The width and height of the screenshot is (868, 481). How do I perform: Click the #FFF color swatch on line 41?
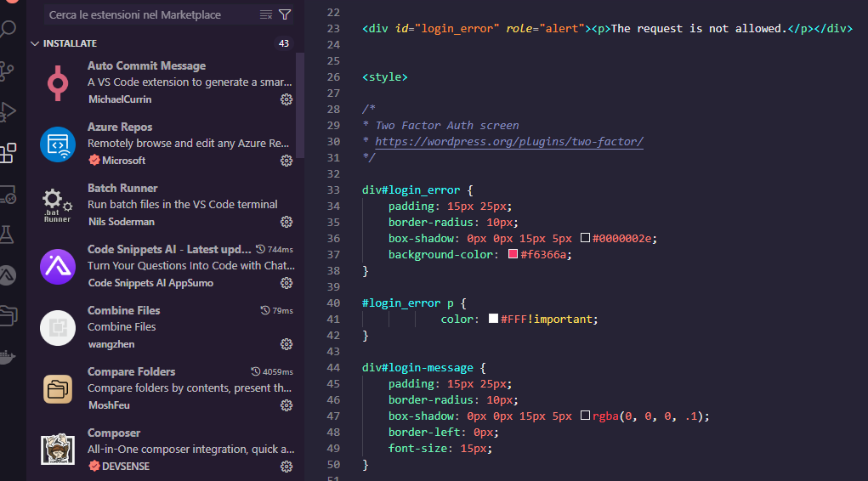[493, 319]
